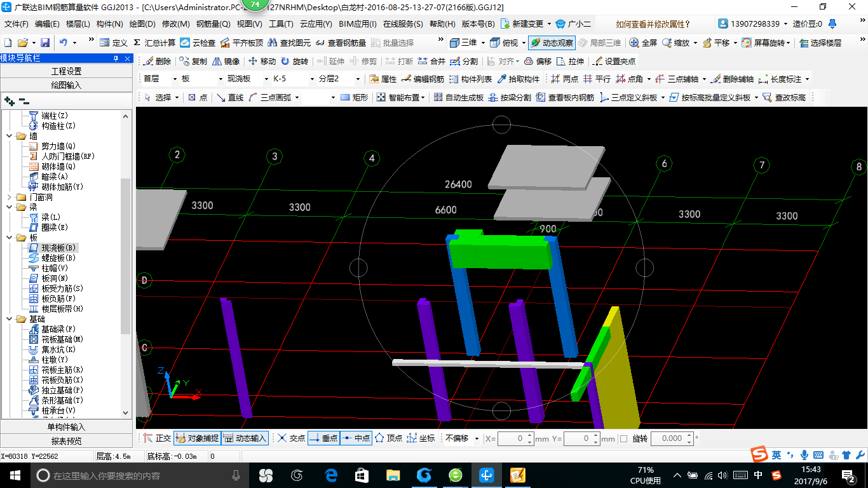This screenshot has height=488, width=868.
Task: Click 自动生成板 auto-generate slab
Action: (x=458, y=97)
